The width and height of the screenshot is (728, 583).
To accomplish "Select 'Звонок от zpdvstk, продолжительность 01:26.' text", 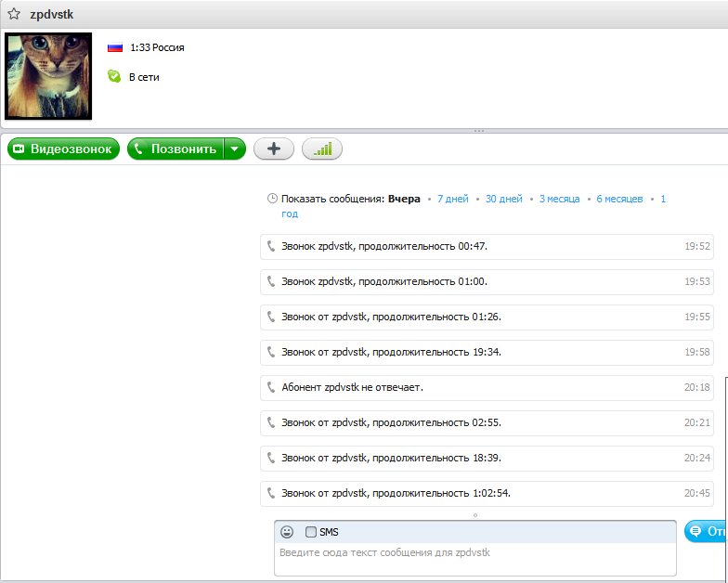I will point(392,317).
